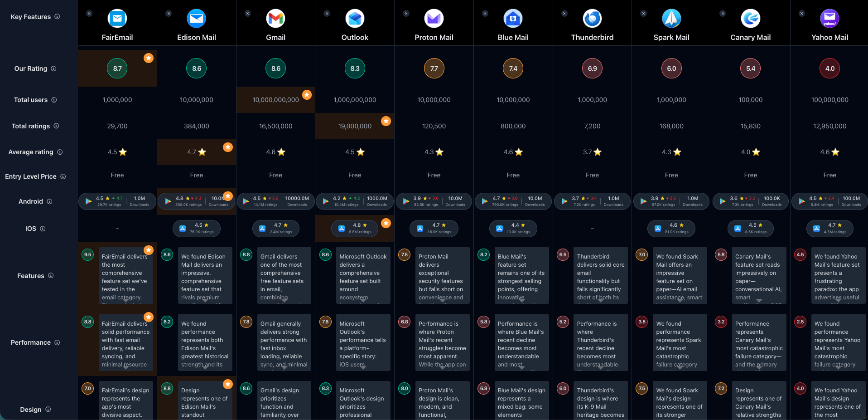868x420 pixels.
Task: Click the Key Features info icon
Action: [x=57, y=17]
